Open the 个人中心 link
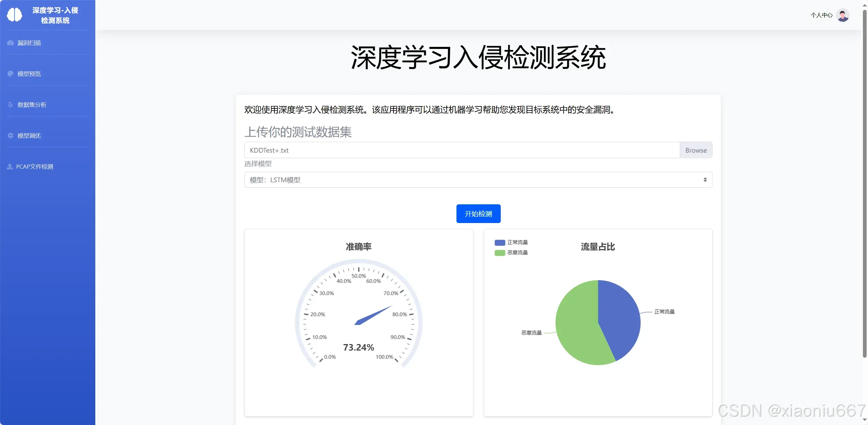 tap(821, 15)
